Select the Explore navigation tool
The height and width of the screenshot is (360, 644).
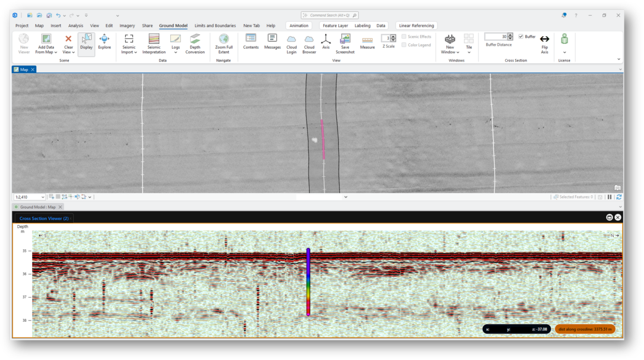coord(104,39)
